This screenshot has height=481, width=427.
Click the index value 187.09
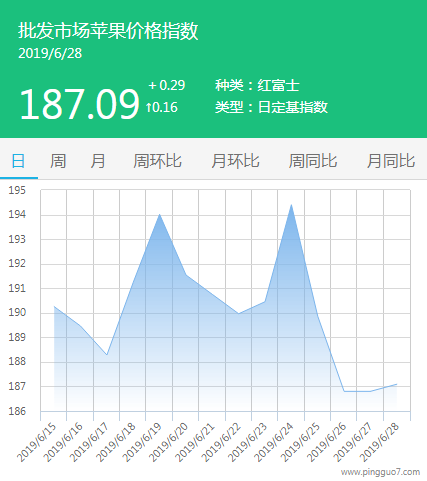79,104
